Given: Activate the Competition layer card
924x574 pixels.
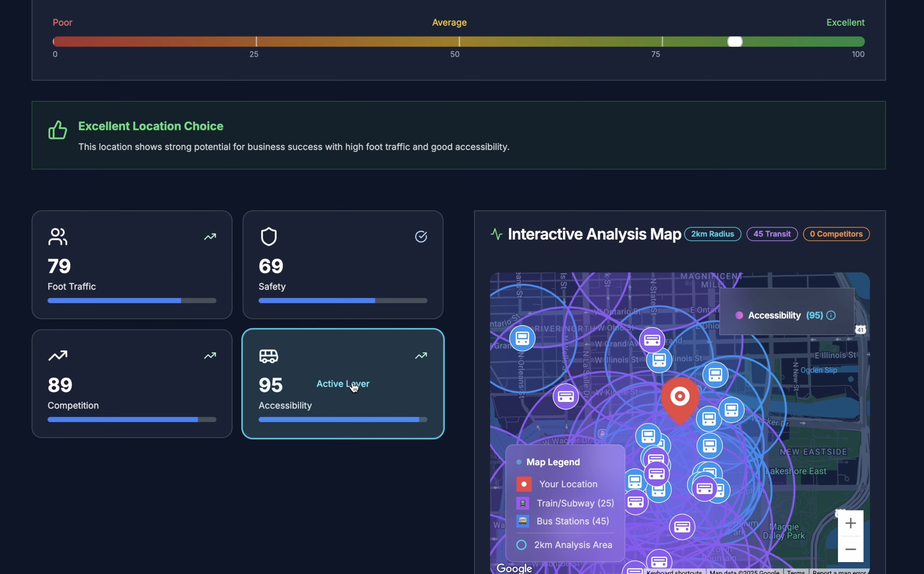Looking at the screenshot, I should [x=132, y=384].
